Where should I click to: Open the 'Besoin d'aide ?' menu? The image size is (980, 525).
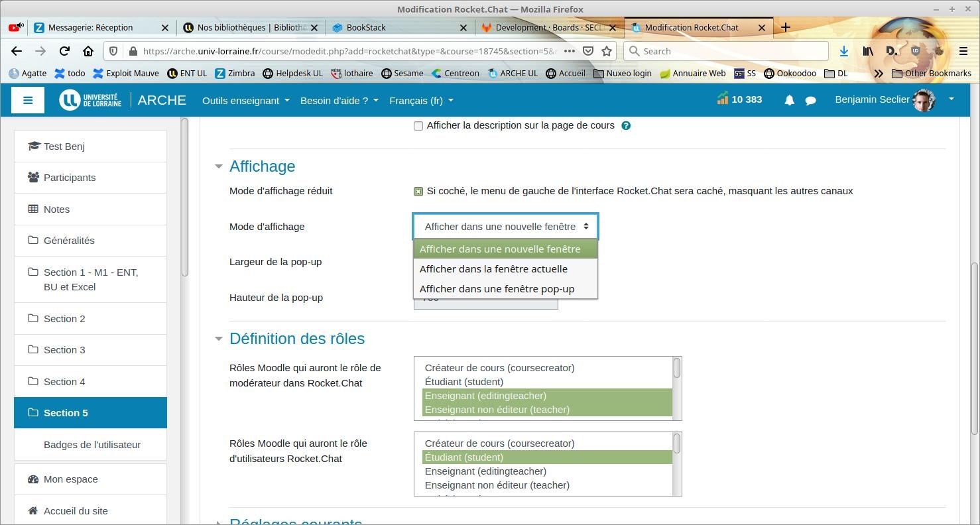tap(339, 101)
